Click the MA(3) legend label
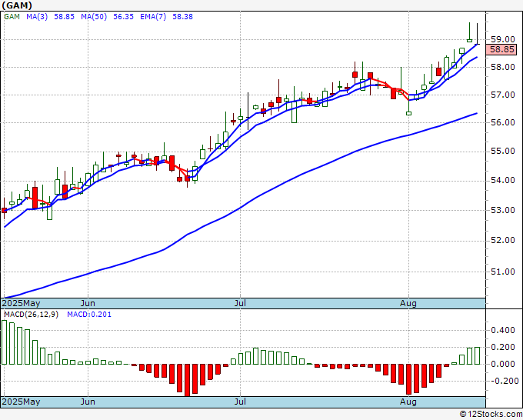This screenshot has height=420, width=523. (x=37, y=17)
